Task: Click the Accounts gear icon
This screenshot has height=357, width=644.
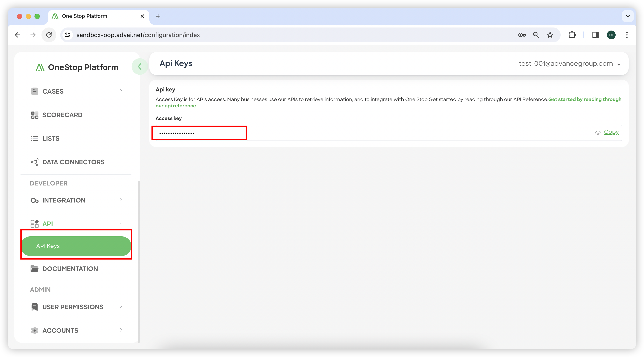Action: click(x=34, y=331)
